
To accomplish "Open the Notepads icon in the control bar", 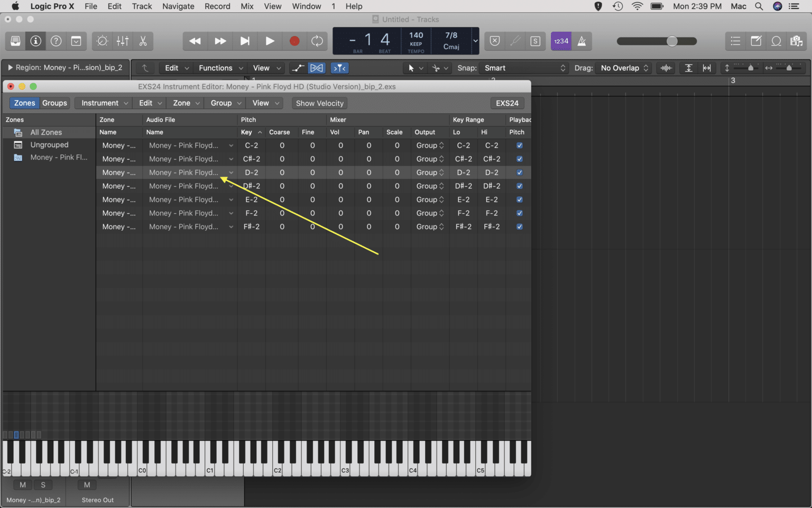I will point(756,41).
